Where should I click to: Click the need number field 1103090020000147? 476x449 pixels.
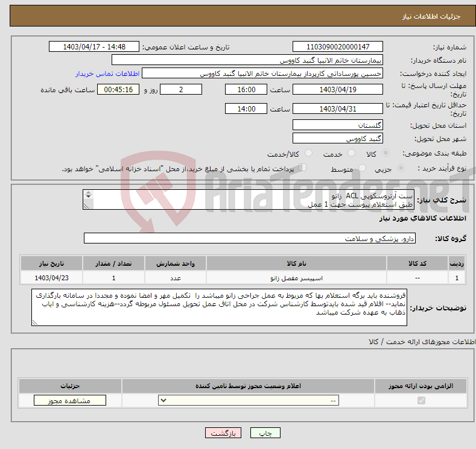coord(338,46)
